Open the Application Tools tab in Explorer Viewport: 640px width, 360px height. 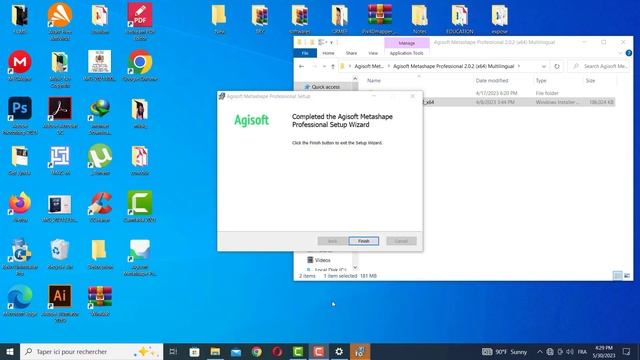pyautogui.click(x=406, y=53)
